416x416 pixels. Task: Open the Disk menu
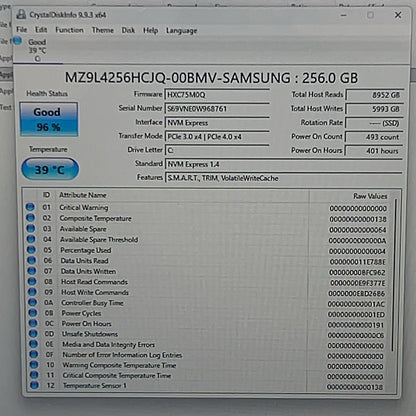click(128, 30)
